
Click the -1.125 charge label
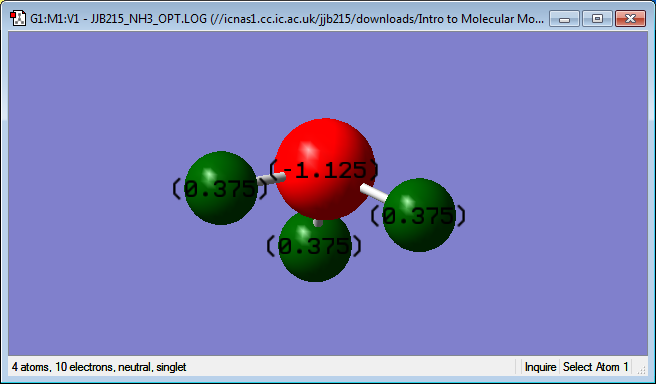point(324,170)
